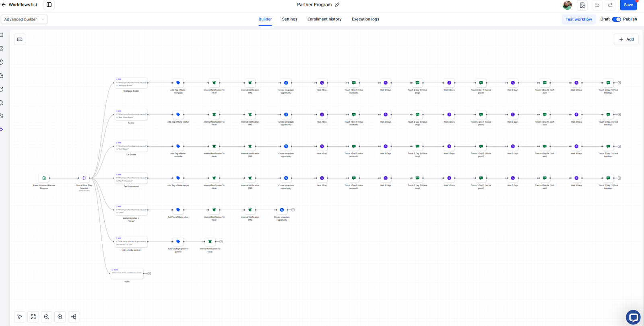Go back to Workflows list
The image size is (644, 326).
click(x=19, y=5)
